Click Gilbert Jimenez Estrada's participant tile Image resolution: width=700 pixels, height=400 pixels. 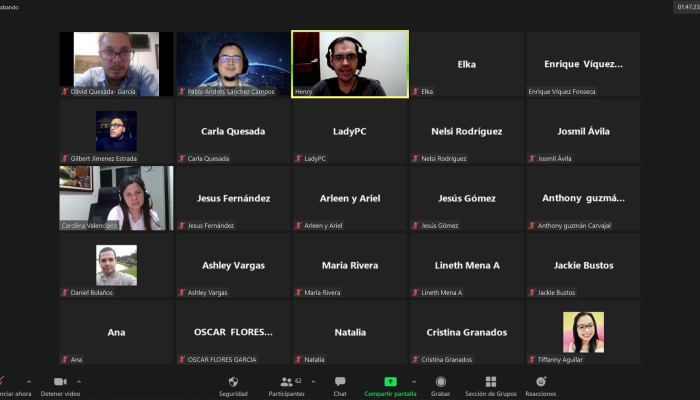coord(116,131)
